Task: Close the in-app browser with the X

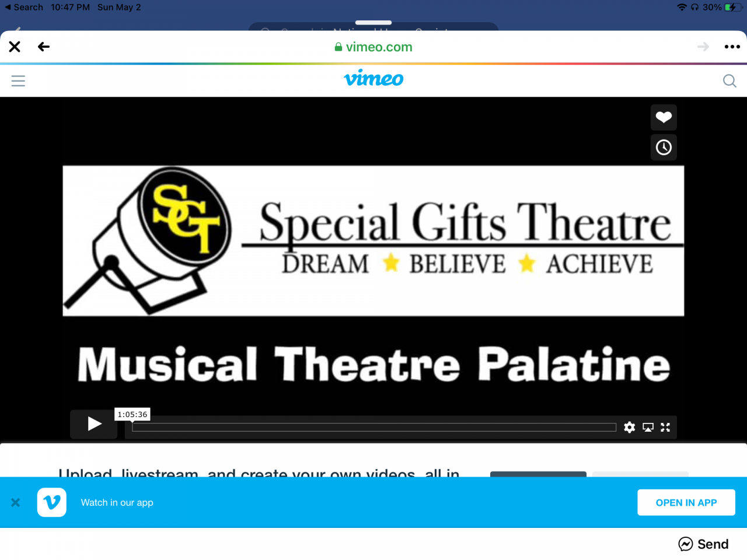Action: 15,47
